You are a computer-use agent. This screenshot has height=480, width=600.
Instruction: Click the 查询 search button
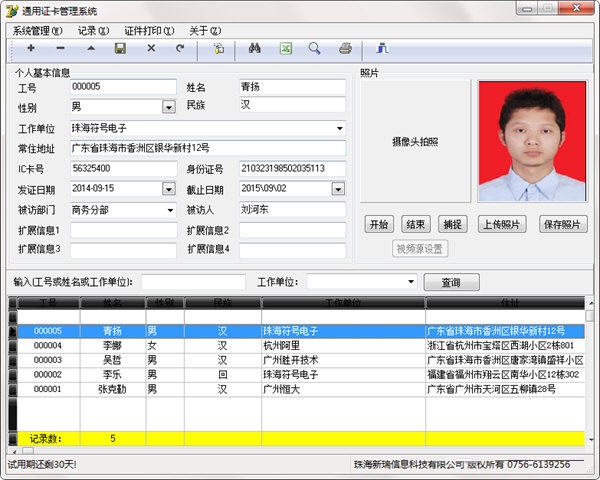(x=451, y=282)
